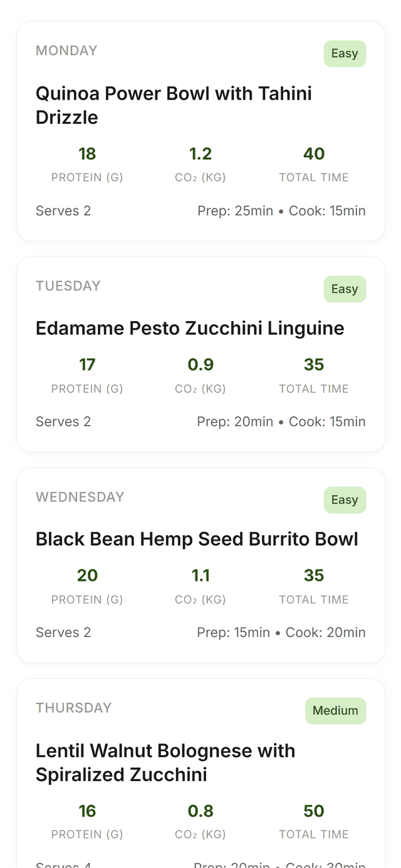
Task: Click Serves 2 on Monday's card
Action: (63, 210)
